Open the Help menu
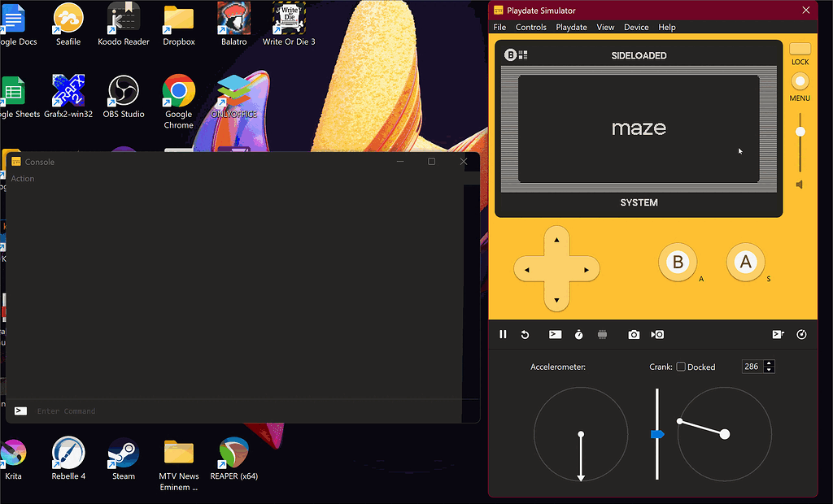Viewport: 833px width, 504px height. click(x=667, y=27)
